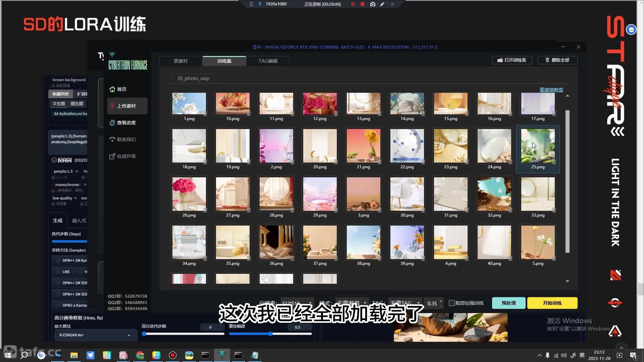Delete 40.png using its trash icon
The image size is (644, 362).
(x=510, y=258)
